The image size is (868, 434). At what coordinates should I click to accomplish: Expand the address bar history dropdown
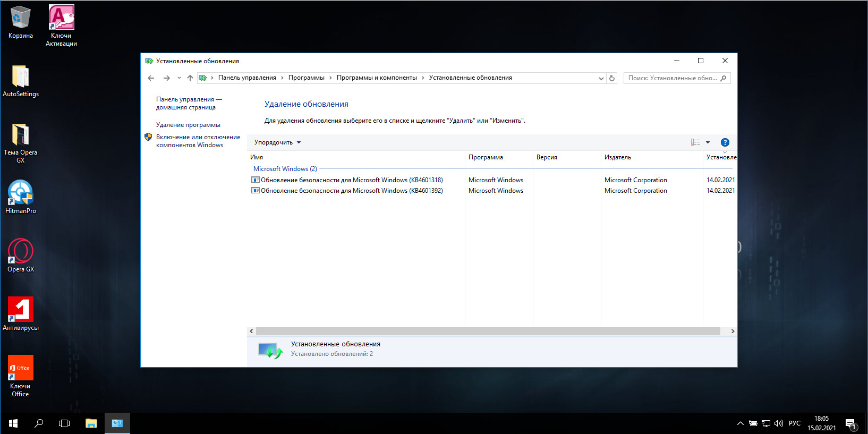click(601, 78)
